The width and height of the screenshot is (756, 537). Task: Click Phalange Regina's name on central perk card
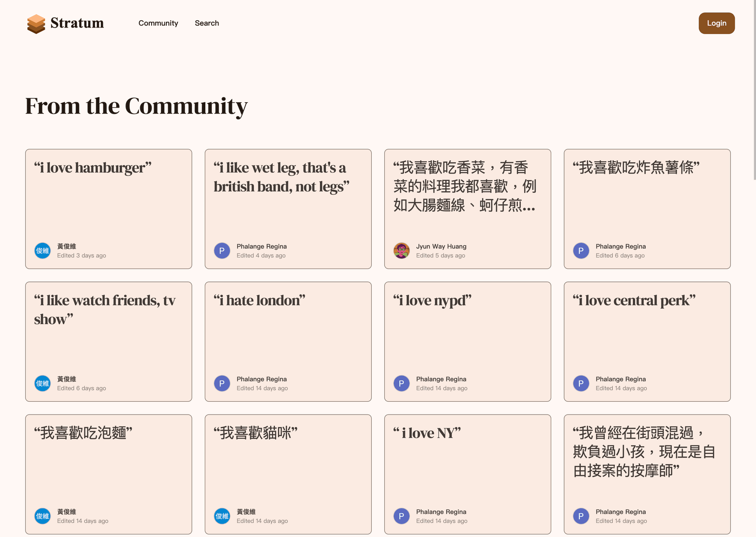(621, 379)
